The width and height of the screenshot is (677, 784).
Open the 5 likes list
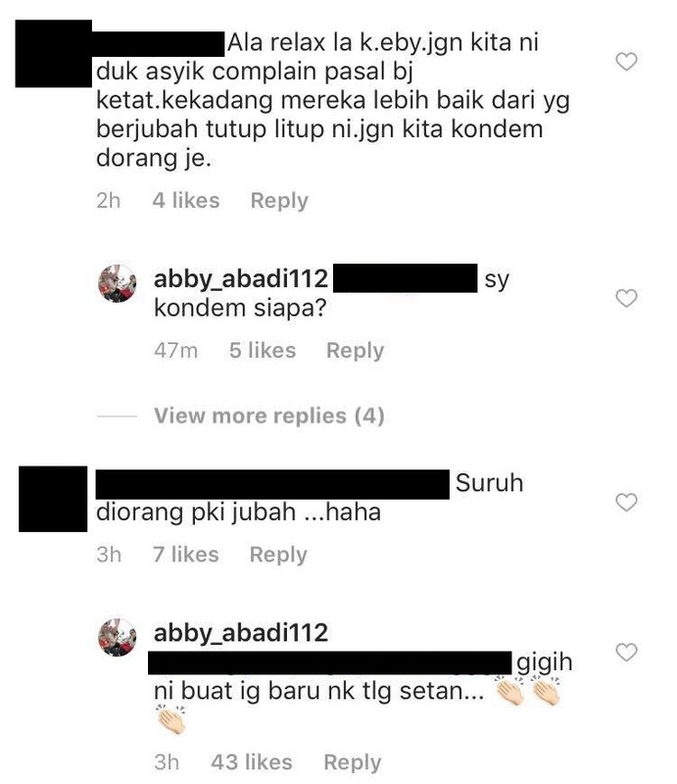coord(263,351)
